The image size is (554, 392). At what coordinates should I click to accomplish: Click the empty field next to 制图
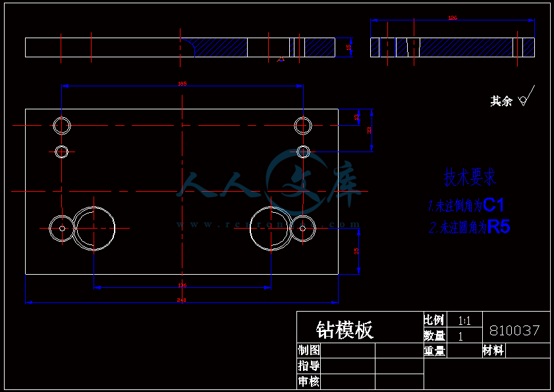coord(348,350)
